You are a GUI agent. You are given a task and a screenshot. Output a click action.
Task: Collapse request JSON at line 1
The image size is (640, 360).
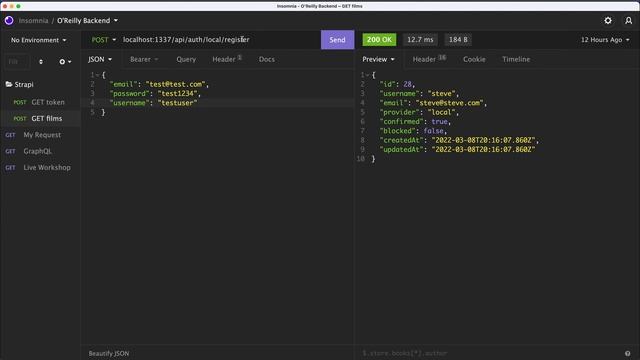coord(98,75)
